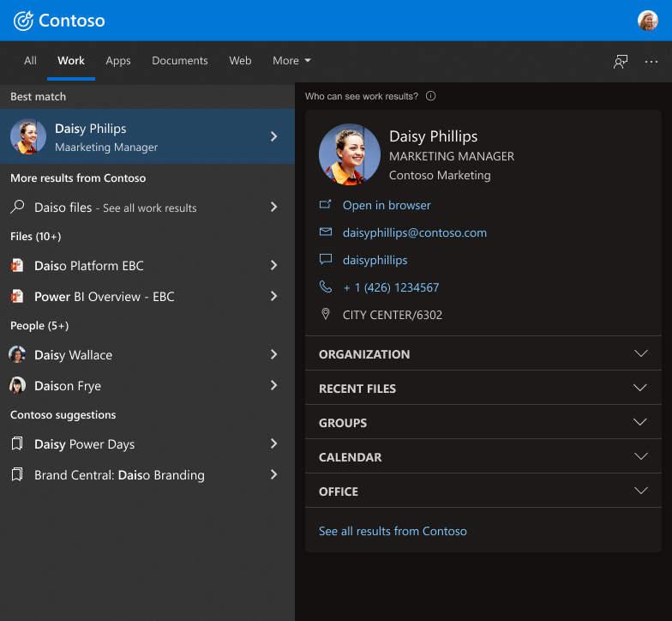Click the PowerPoint icon for Power BI Overview
The width and height of the screenshot is (672, 621).
click(x=17, y=297)
